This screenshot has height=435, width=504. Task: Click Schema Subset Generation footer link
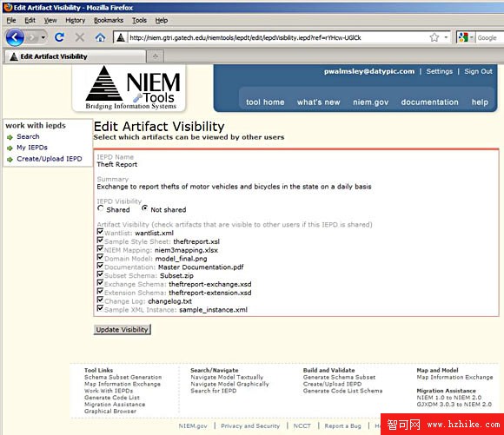pos(123,377)
